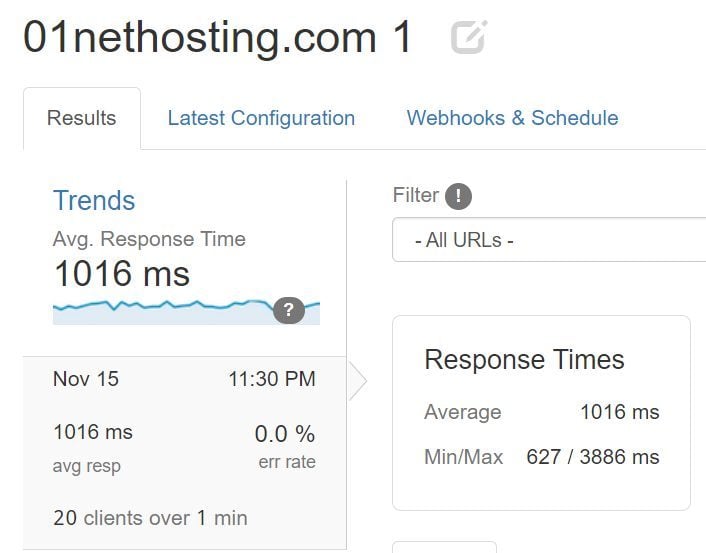Image resolution: width=706 pixels, height=553 pixels.
Task: Click the Response Times panel heading
Action: 524,360
